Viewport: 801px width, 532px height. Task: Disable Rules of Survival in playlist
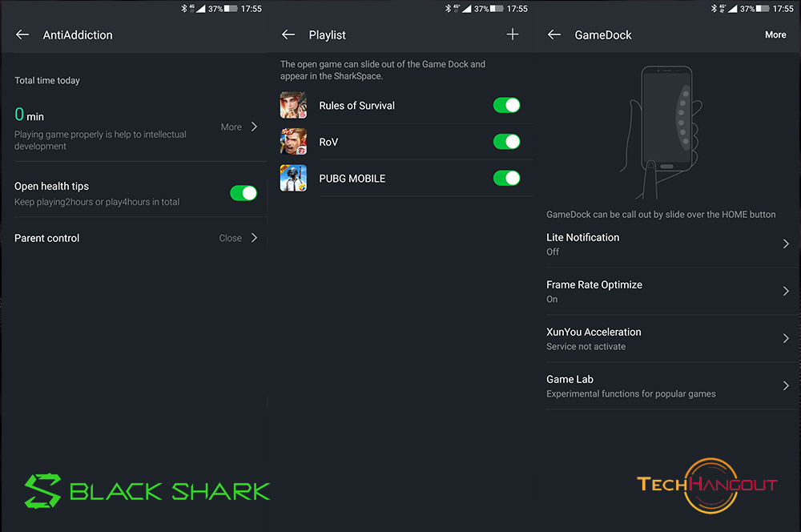[507, 105]
